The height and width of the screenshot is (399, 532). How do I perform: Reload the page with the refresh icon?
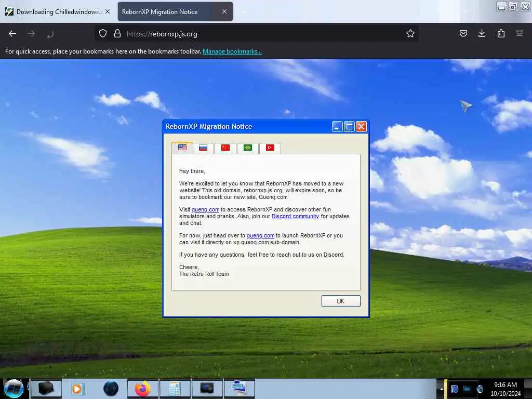pyautogui.click(x=50, y=34)
